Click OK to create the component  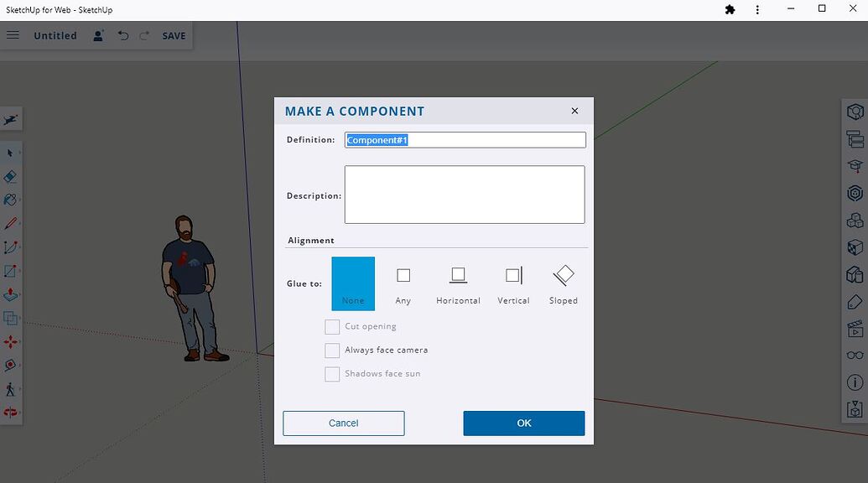(523, 423)
